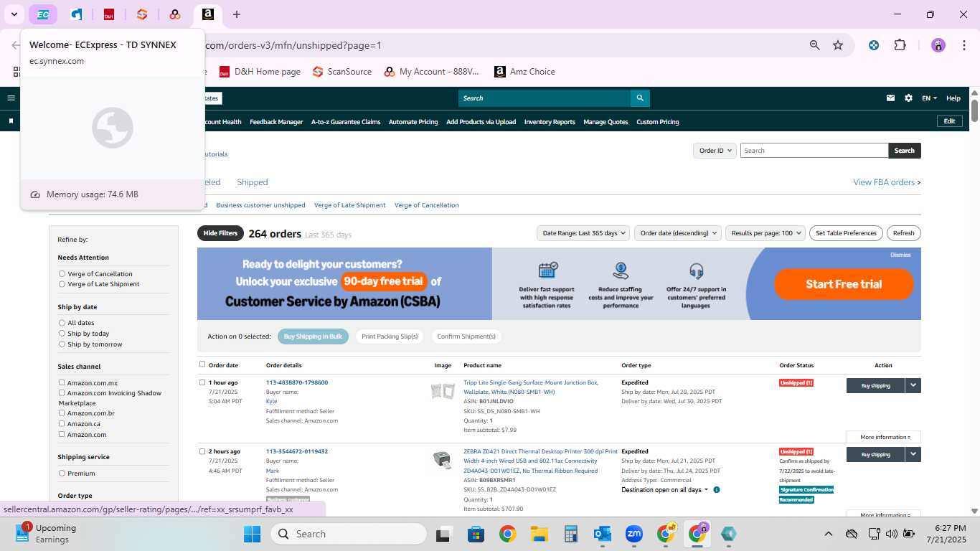Open the ScanSource bookmark

342,72
